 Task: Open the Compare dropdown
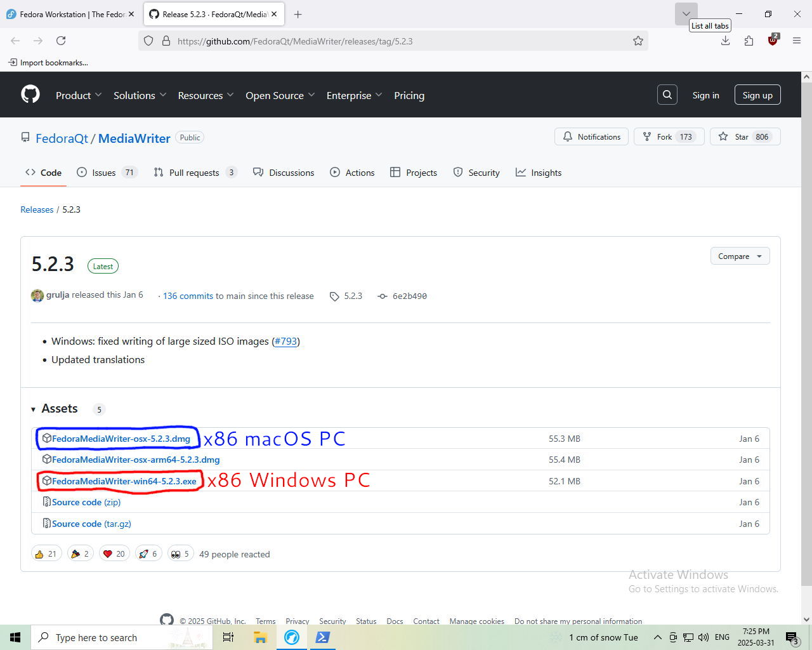(740, 256)
